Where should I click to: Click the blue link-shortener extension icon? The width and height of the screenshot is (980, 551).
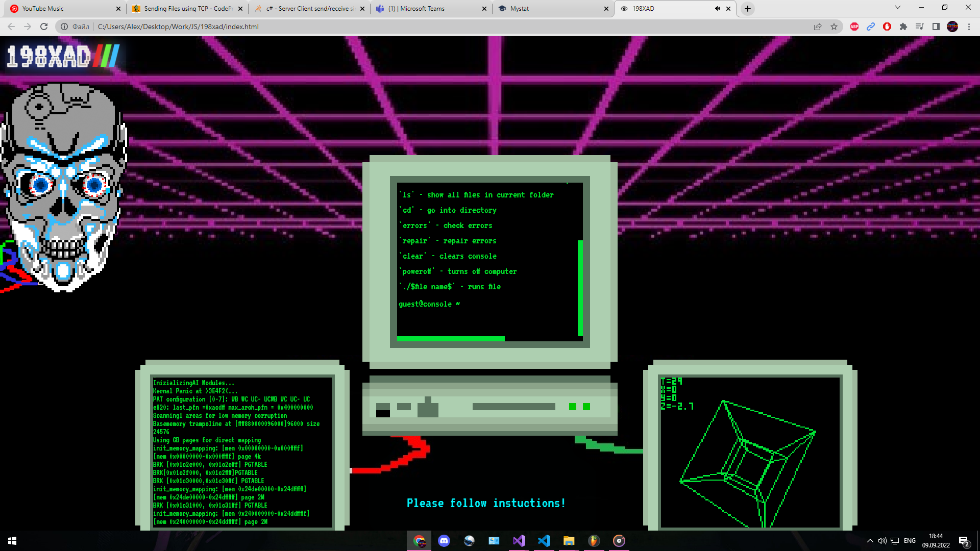click(870, 27)
